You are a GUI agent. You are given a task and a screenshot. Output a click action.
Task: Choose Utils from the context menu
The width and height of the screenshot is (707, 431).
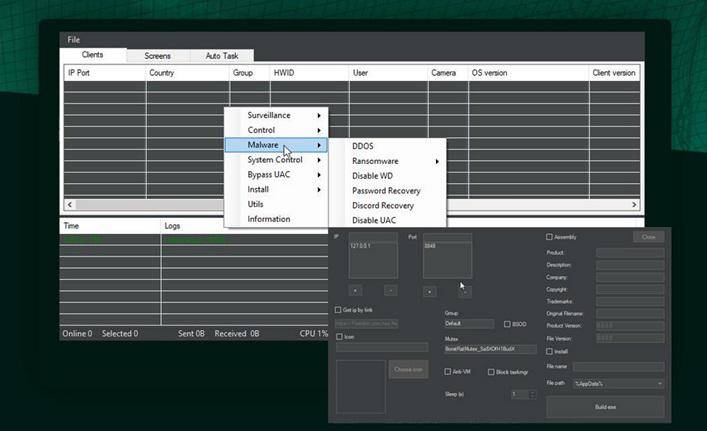[x=276, y=204]
